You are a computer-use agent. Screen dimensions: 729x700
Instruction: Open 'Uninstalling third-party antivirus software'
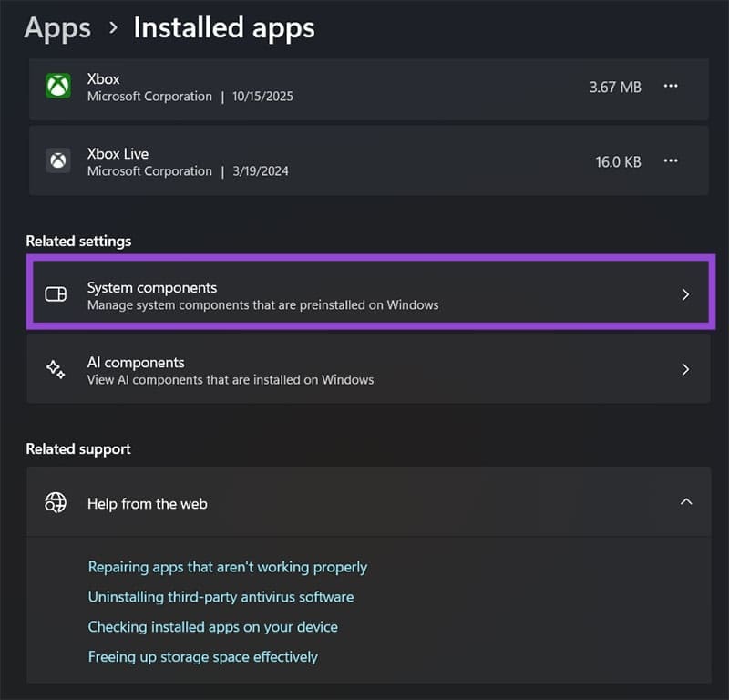221,597
